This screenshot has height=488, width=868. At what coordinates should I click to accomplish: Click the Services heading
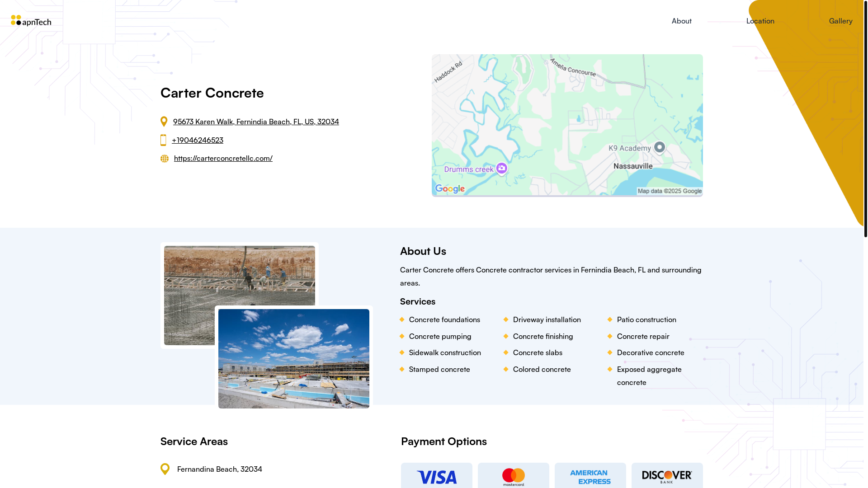tap(418, 301)
